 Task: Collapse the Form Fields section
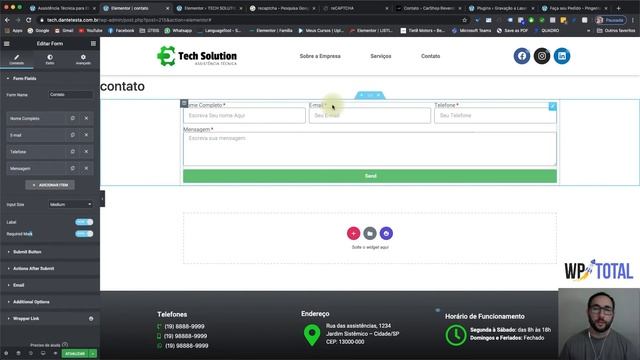pos(50,78)
